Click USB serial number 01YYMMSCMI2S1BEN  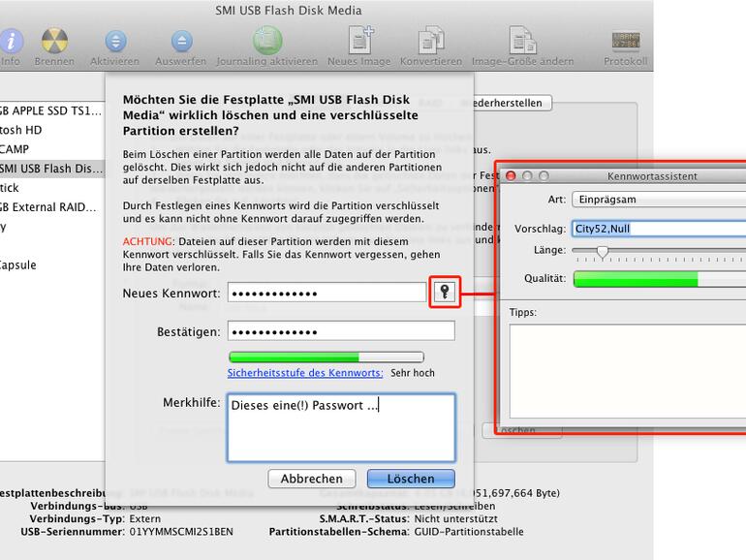[x=181, y=532]
